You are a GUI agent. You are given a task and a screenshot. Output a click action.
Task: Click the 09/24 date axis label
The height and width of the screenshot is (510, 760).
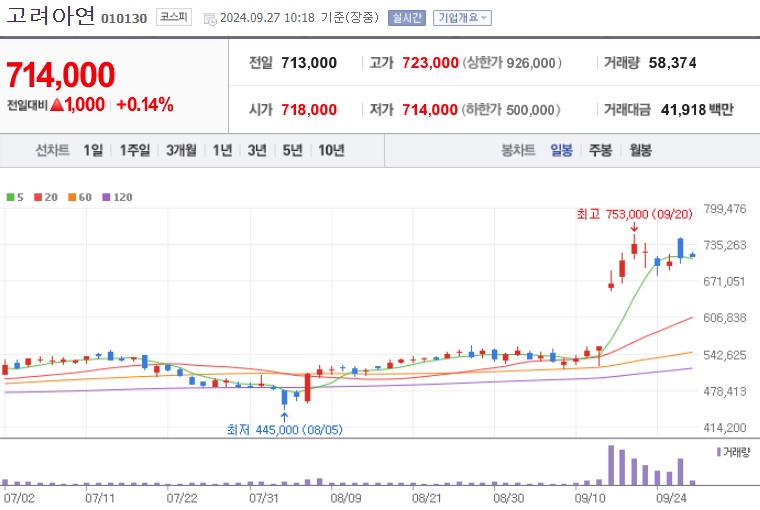671,498
